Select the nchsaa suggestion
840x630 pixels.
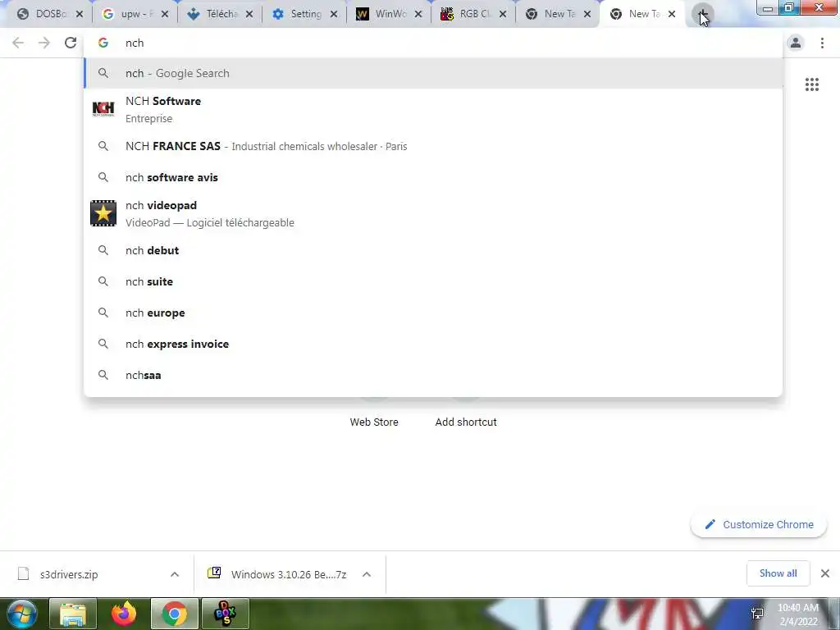point(433,375)
